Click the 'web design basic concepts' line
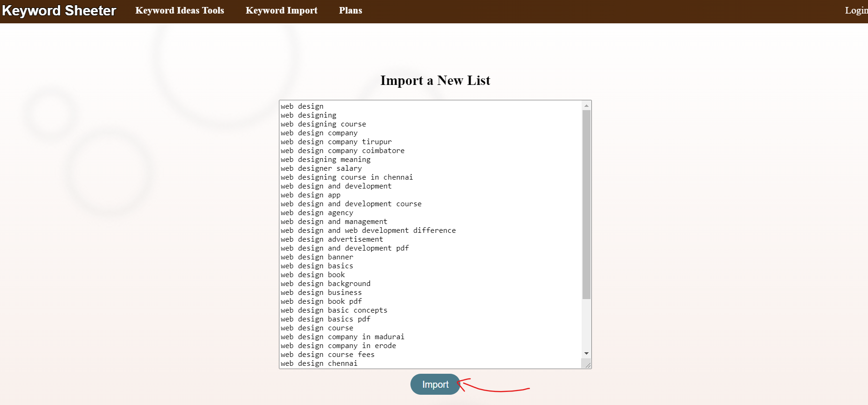 point(334,310)
